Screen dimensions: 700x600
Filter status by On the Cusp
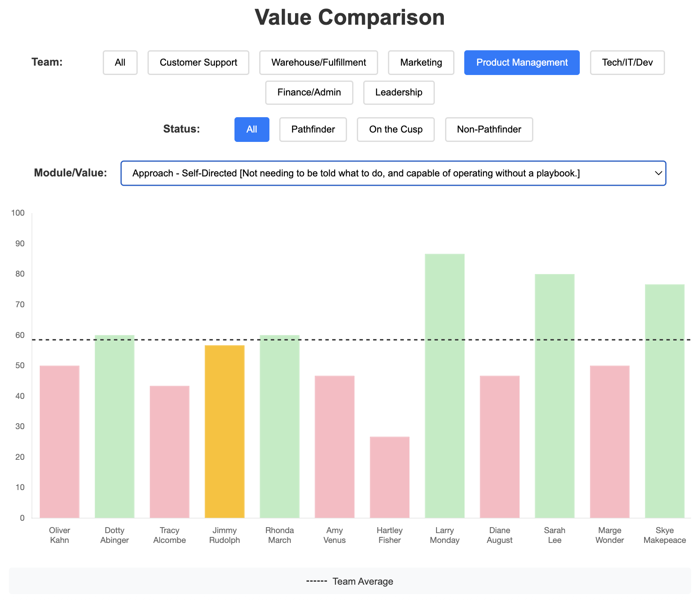pos(396,130)
